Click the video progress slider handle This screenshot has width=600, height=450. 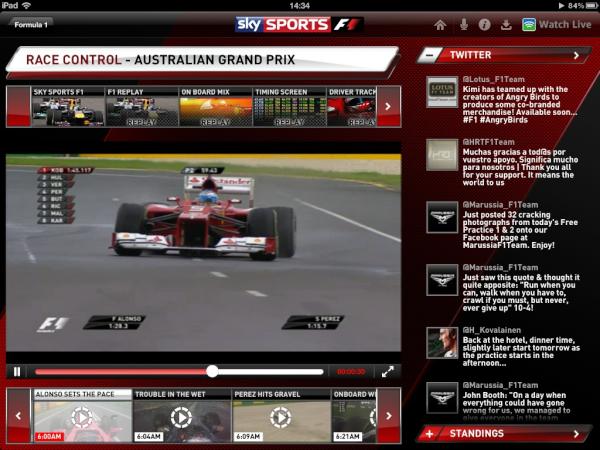(x=212, y=371)
